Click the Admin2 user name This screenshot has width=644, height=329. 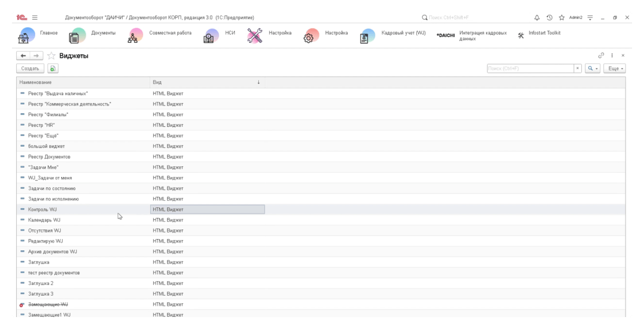coord(575,18)
